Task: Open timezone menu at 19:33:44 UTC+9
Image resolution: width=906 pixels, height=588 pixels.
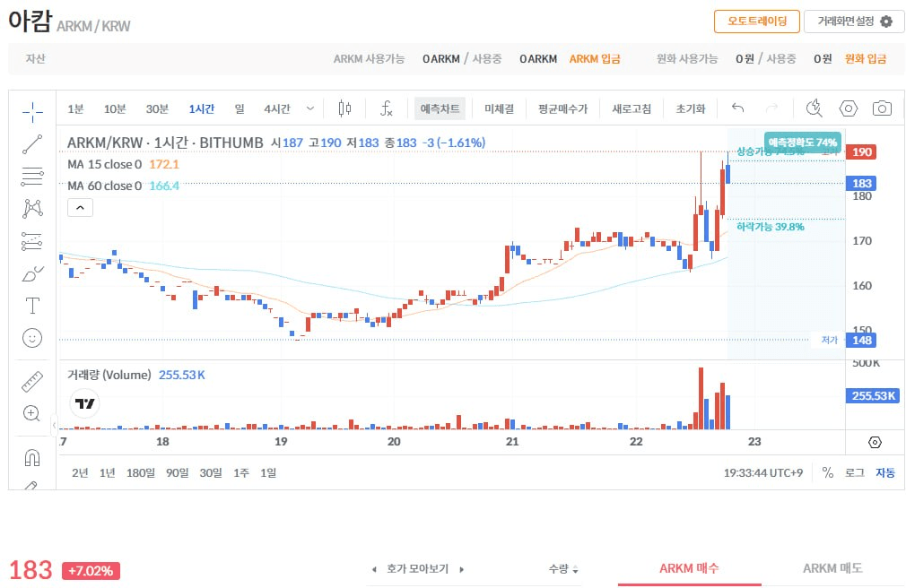Action: (763, 472)
